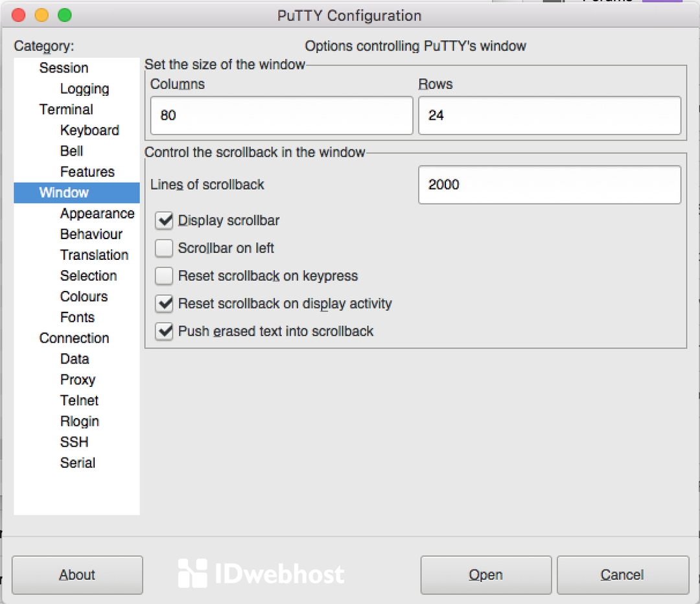Viewport: 700px width, 604px height.
Task: Open the SSH connection settings
Action: [x=74, y=442]
